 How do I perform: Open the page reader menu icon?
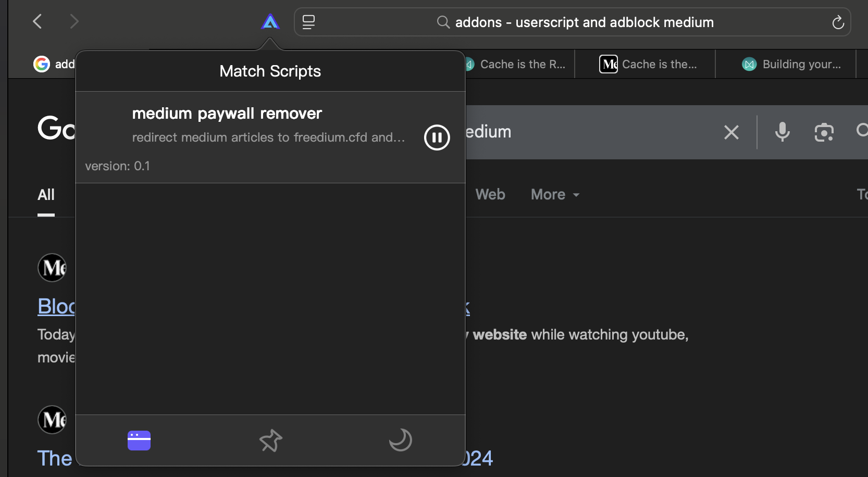[308, 22]
